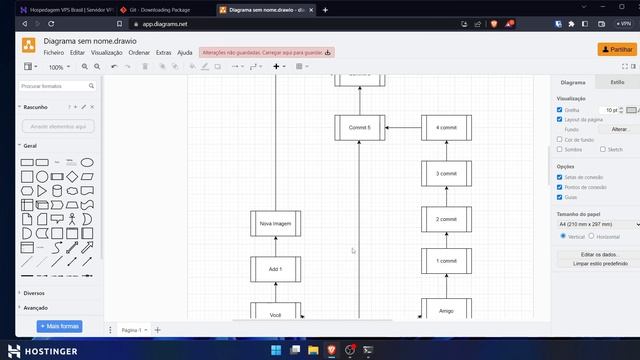
Task: Select the actor stick figure shape
Action: [x=72, y=219]
